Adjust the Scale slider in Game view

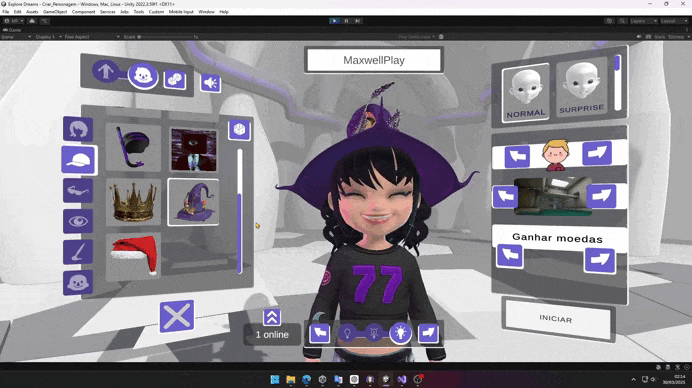[165, 37]
